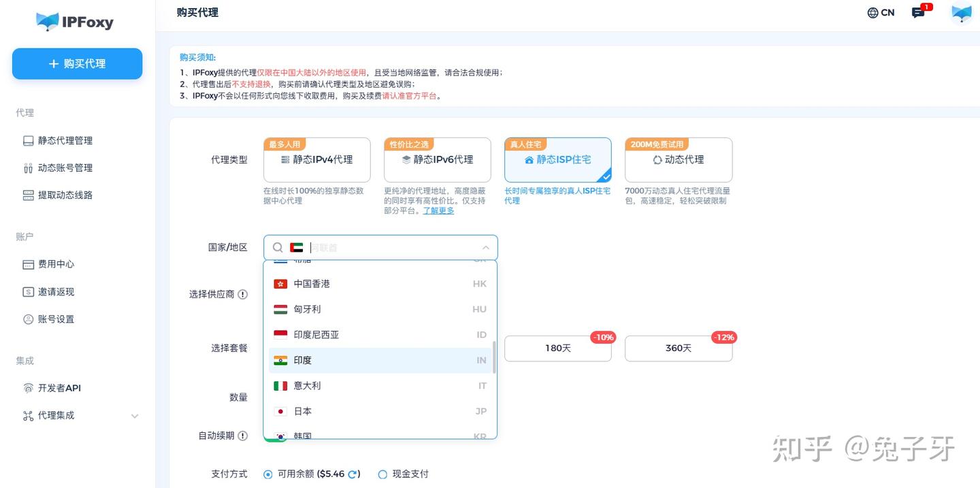Click the 账号设置 person icon

(28, 319)
